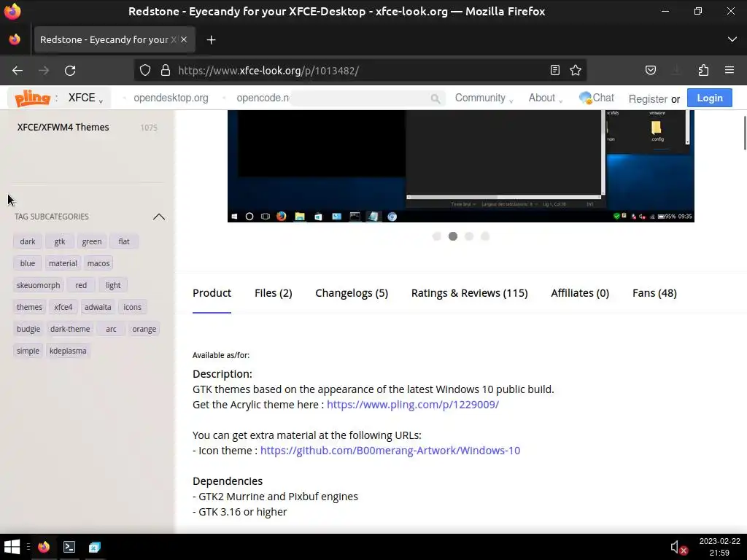Expand the Community menu

(x=484, y=98)
